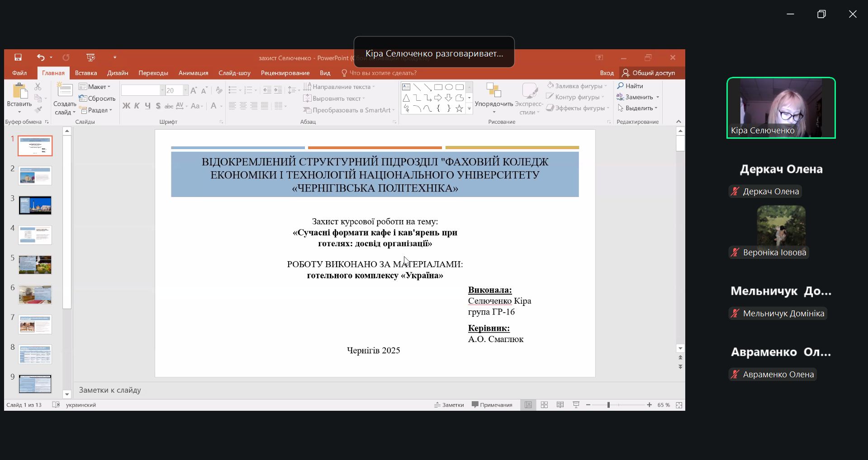Viewport: 868px width, 460px height.
Task: Click the Find (Найти) magnifier icon
Action: 621,86
